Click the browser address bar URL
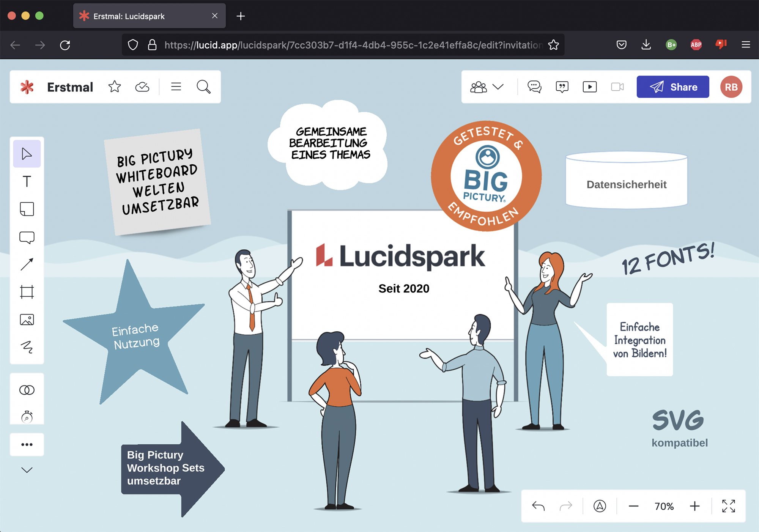The height and width of the screenshot is (532, 759). 353,45
